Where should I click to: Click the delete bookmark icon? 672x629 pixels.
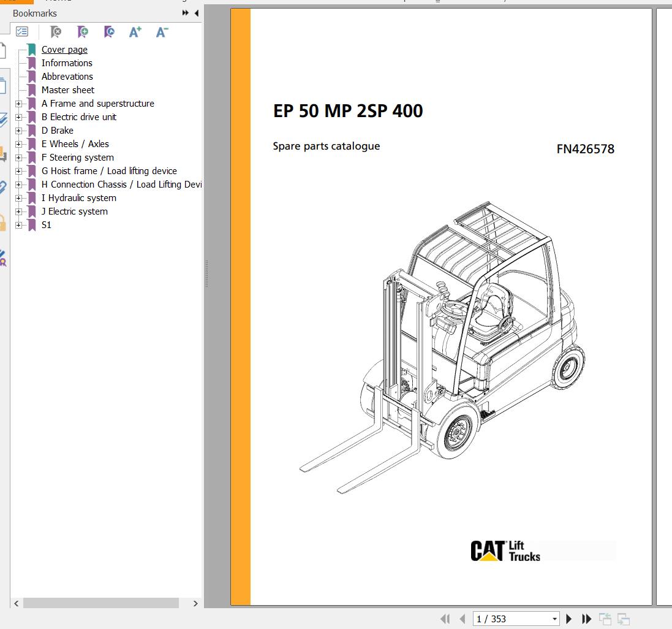pos(56,32)
